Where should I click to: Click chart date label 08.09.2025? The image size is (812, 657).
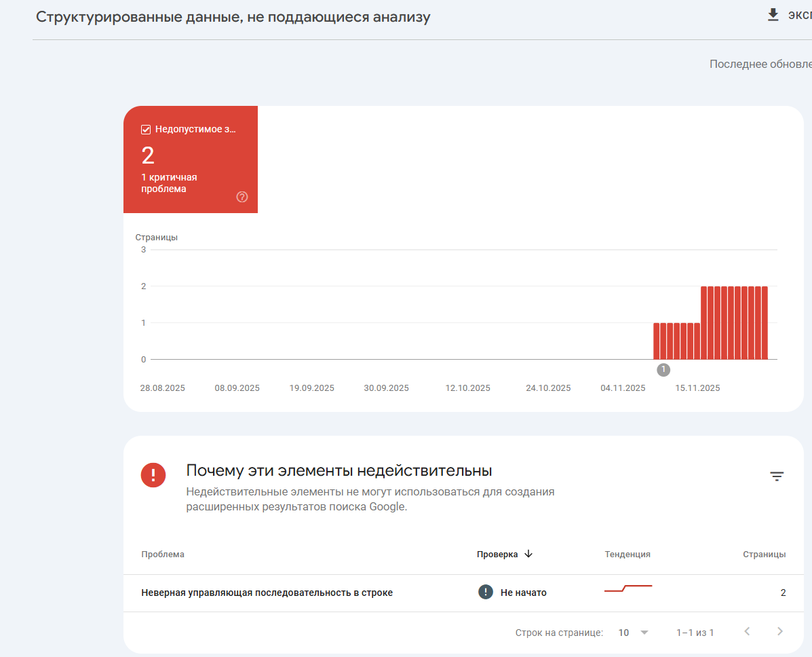[x=237, y=388]
